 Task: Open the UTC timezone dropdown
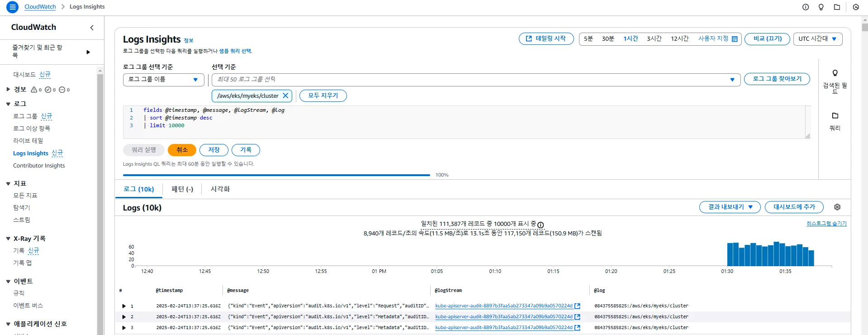[x=818, y=39]
